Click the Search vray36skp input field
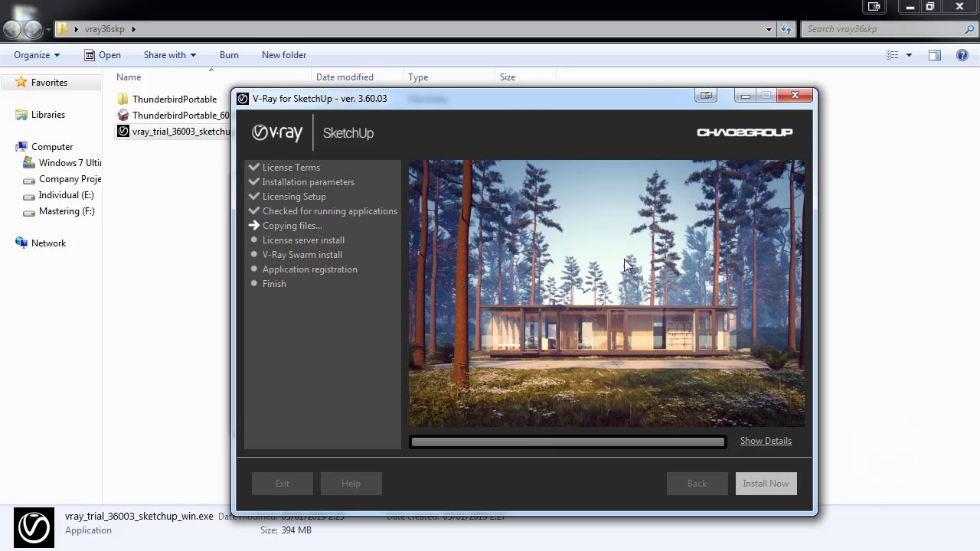The height and width of the screenshot is (551, 980). pos(888,29)
